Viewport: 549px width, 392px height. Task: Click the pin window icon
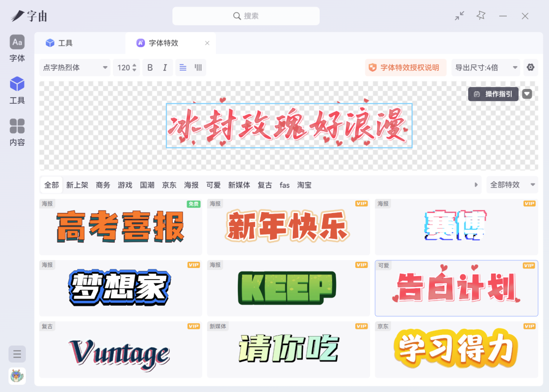[481, 16]
